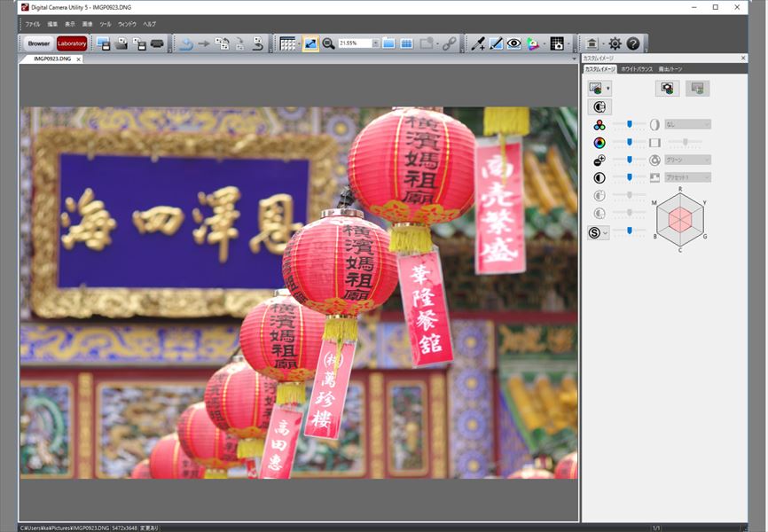This screenshot has width=768, height=532.
Task: Open the sharpness S type dropdown
Action: (x=599, y=232)
